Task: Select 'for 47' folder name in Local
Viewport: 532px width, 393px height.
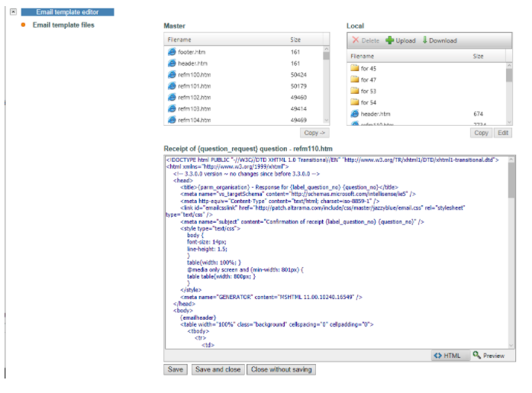Action: (369, 79)
